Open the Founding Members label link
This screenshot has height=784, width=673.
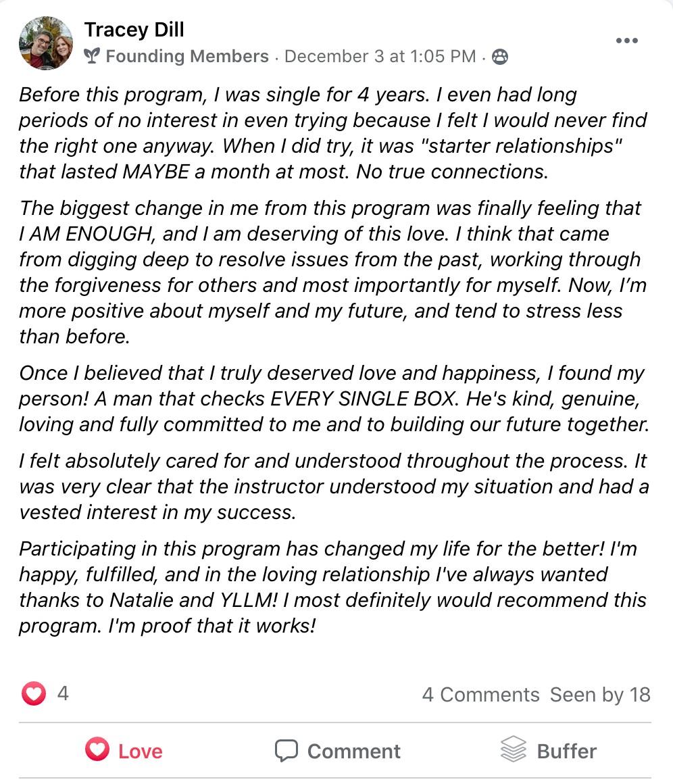[x=187, y=57]
